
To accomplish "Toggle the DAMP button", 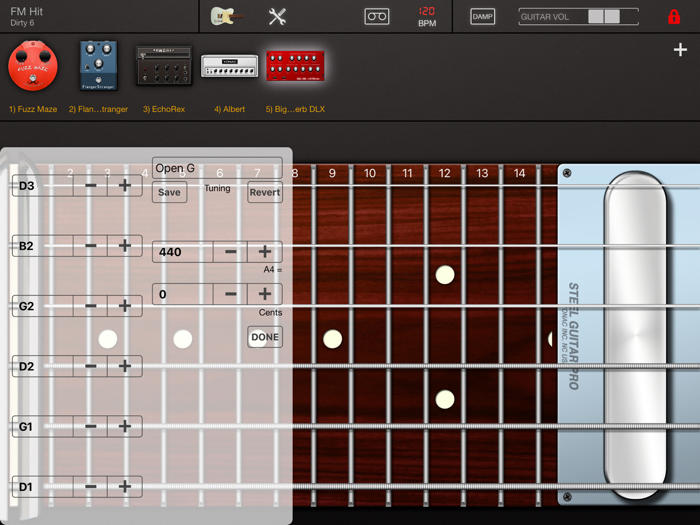I will pyautogui.click(x=482, y=17).
